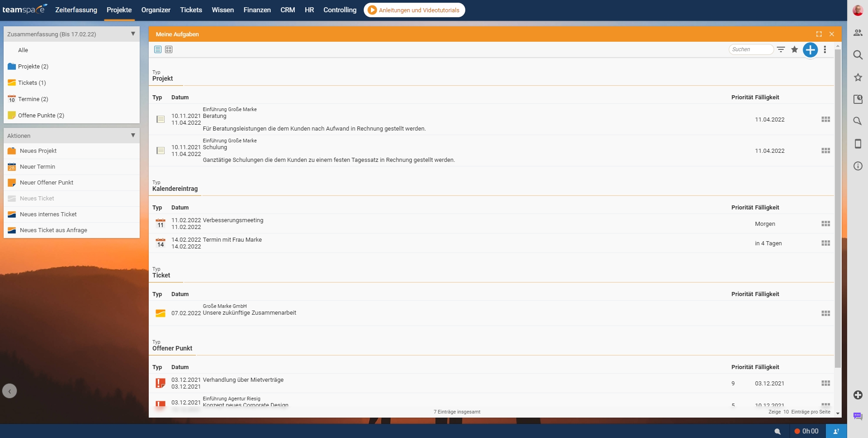Collapse the Aktionen panel
This screenshot has width=868, height=438.
[133, 136]
